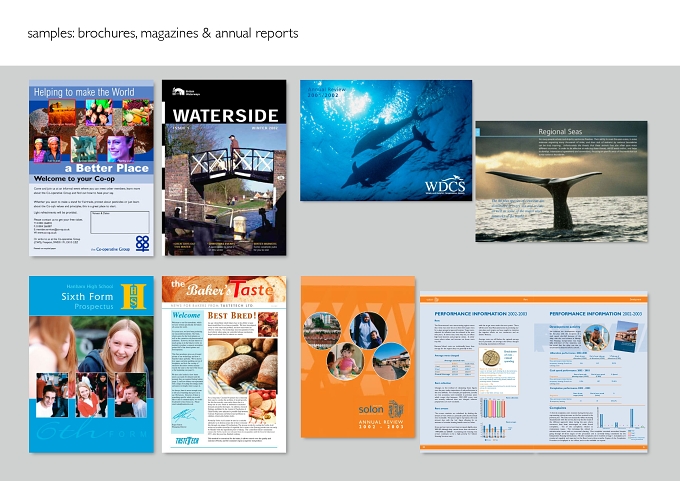Click the heading 'samples: brochures, magazines & annual reports'
The image size is (680, 481).
pyautogui.click(x=163, y=33)
